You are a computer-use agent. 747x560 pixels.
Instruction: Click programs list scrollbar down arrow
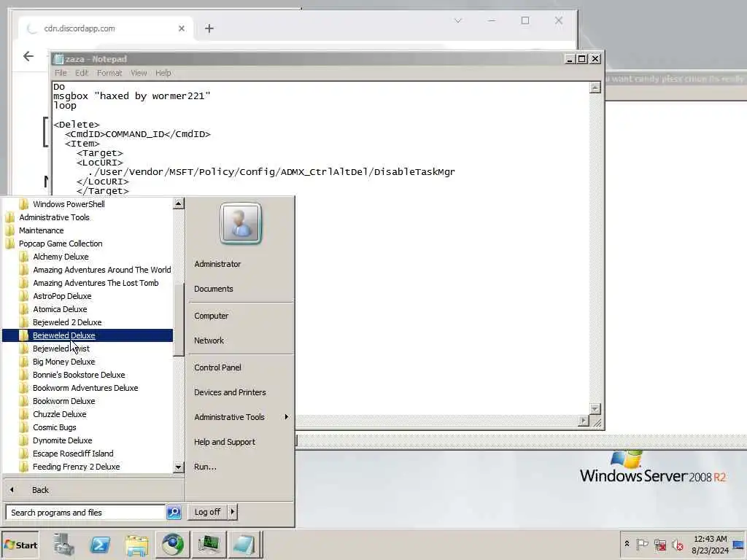tap(178, 467)
